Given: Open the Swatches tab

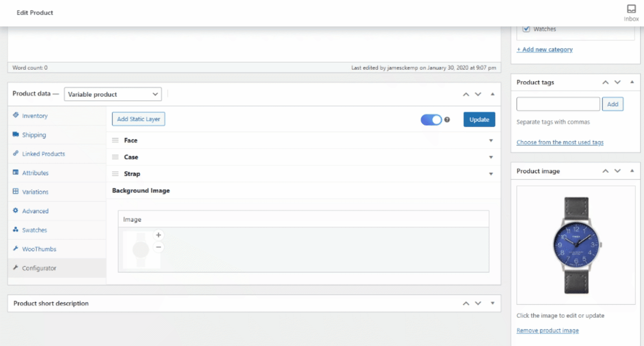Looking at the screenshot, I should [x=34, y=230].
